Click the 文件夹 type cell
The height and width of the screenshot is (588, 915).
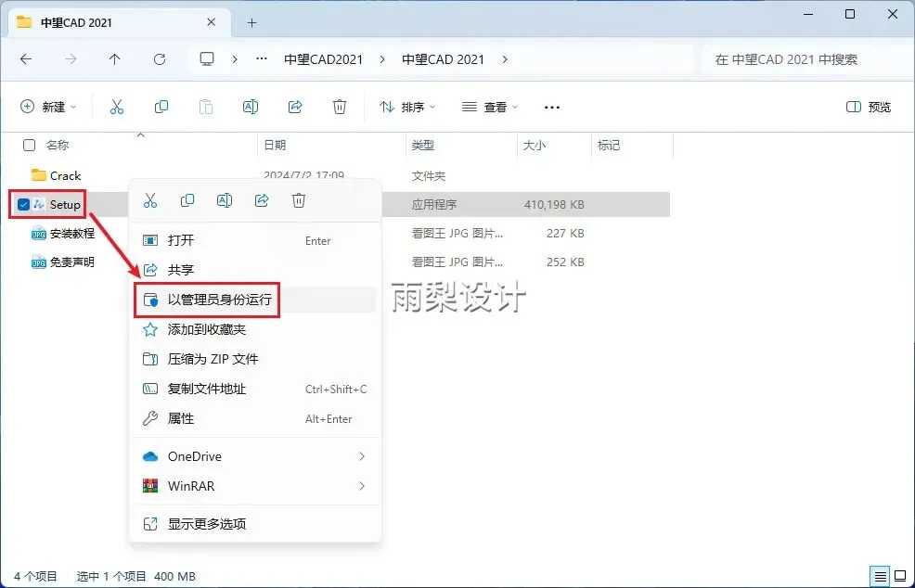pyautogui.click(x=429, y=175)
